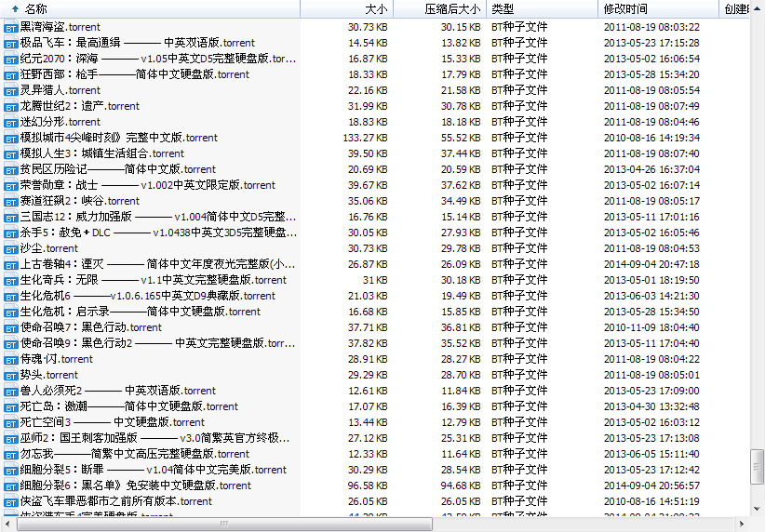The image size is (765, 532).
Task: Click BT icon of 模拟城市4尖峰时刻
Action: (x=11, y=138)
